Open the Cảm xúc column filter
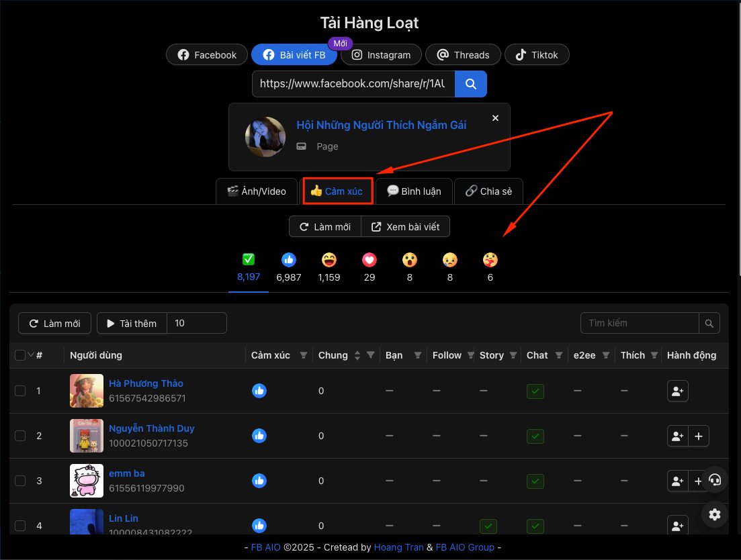 [x=304, y=355]
